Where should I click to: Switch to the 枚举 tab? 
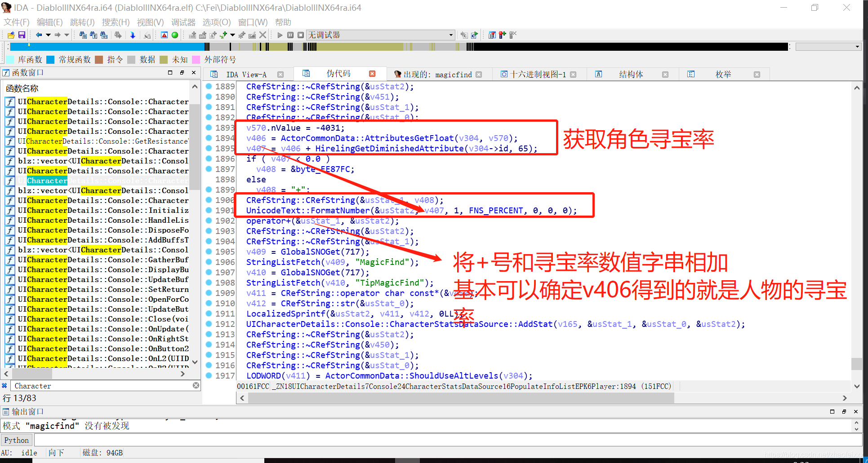pos(723,75)
